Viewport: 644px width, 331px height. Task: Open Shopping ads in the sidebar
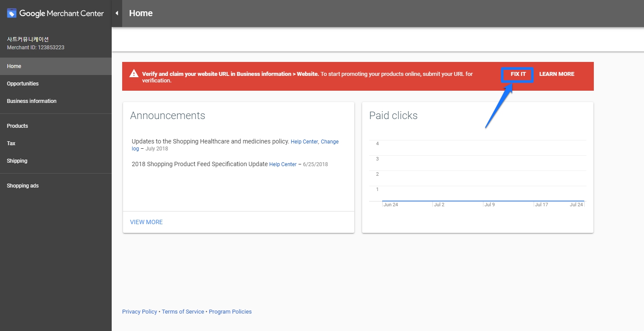tap(56, 186)
